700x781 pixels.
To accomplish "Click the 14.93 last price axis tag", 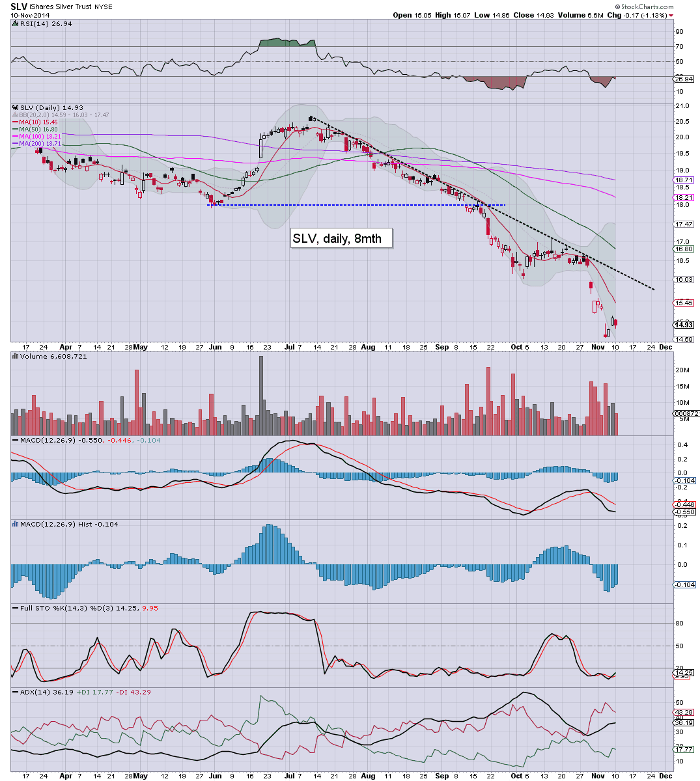I will [x=684, y=324].
